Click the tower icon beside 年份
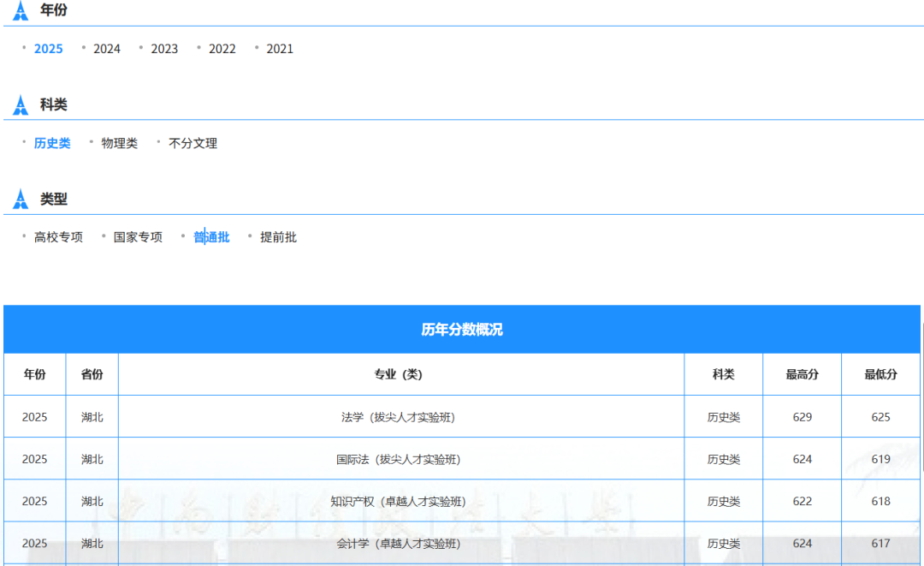Viewport: 924px width, 566px height. coord(21,10)
